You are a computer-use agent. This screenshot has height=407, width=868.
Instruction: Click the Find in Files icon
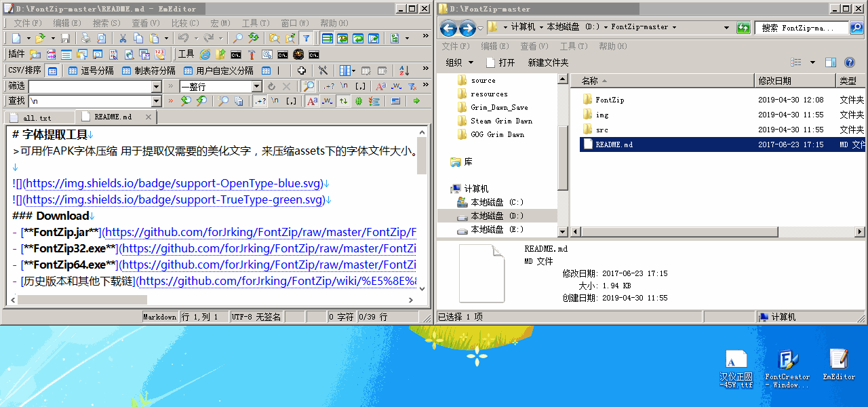(x=275, y=39)
